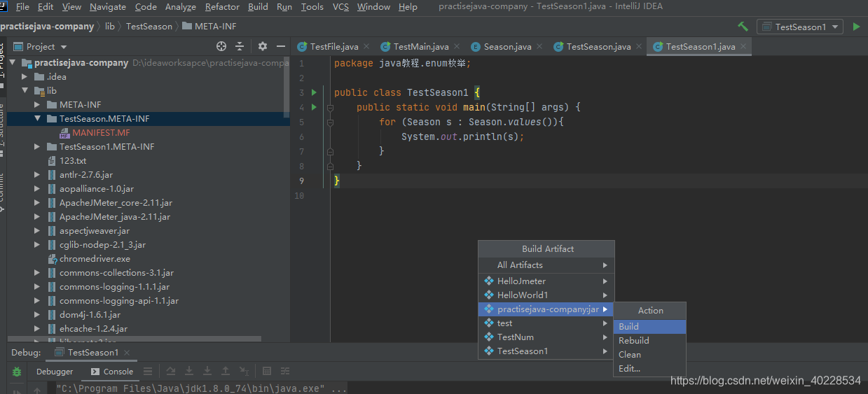
Task: Choose Clean in the Action submenu
Action: point(649,355)
